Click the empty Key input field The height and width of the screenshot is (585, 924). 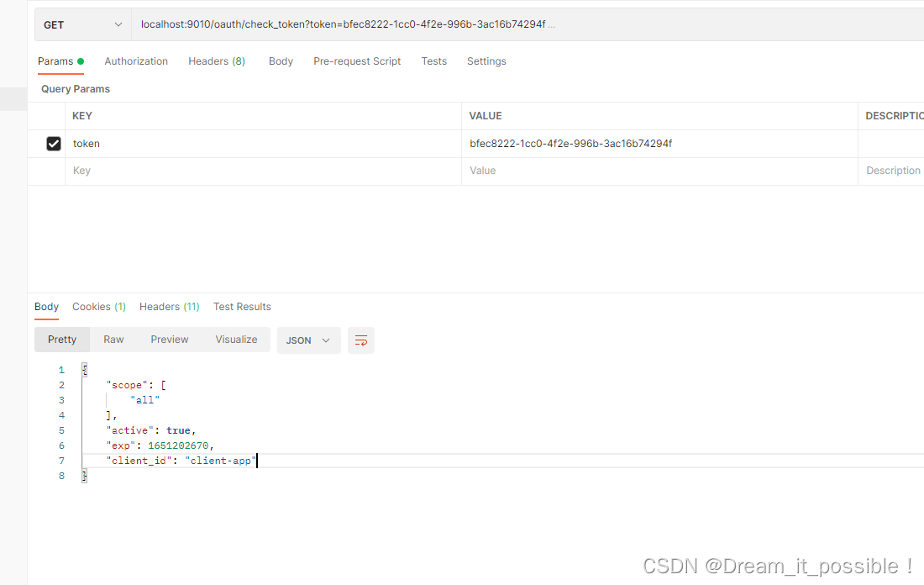(263, 171)
